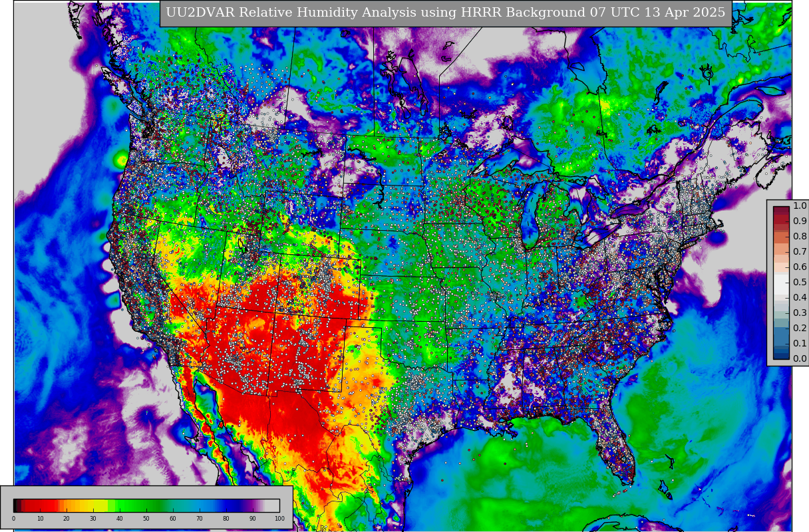This screenshot has height=532, width=809.
Task: Click the 0.2 label on right colorbar
Action: click(x=800, y=329)
